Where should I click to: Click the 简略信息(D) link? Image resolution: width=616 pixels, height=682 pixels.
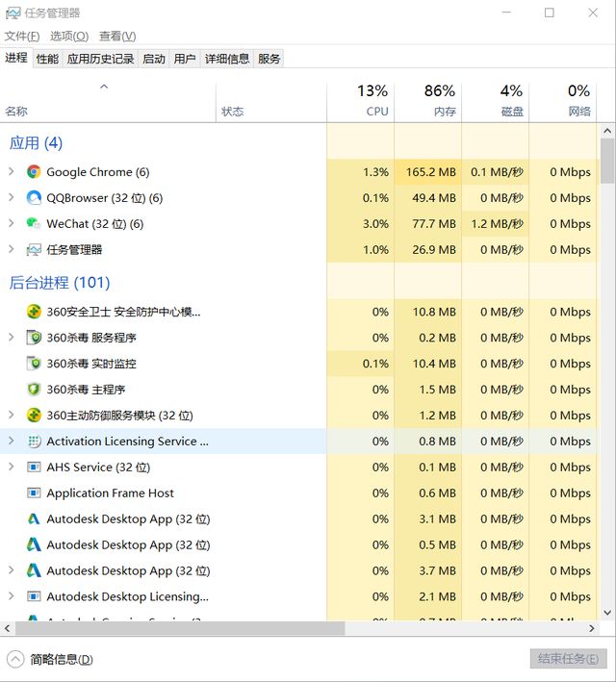pyautogui.click(x=62, y=659)
